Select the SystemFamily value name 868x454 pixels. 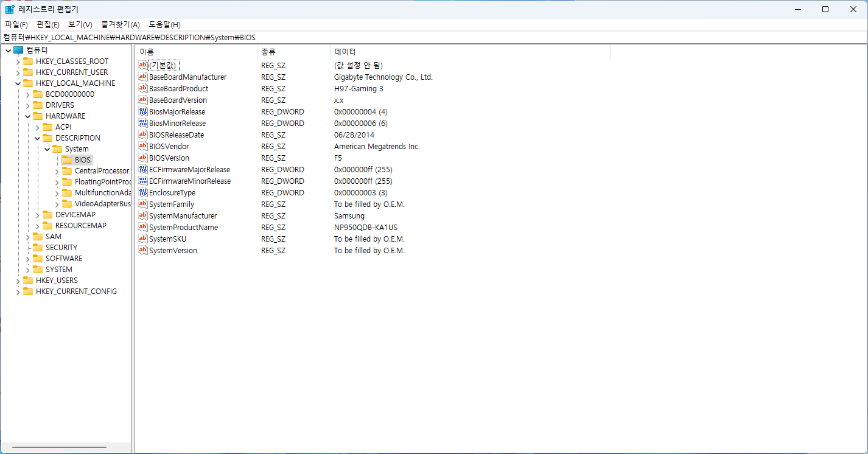(x=172, y=204)
